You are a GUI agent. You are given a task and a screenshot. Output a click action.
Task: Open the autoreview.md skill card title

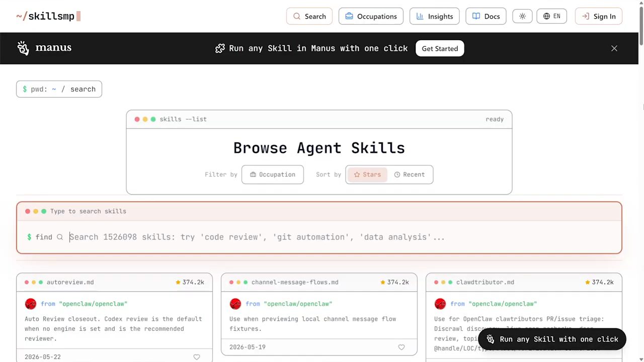pos(70,282)
